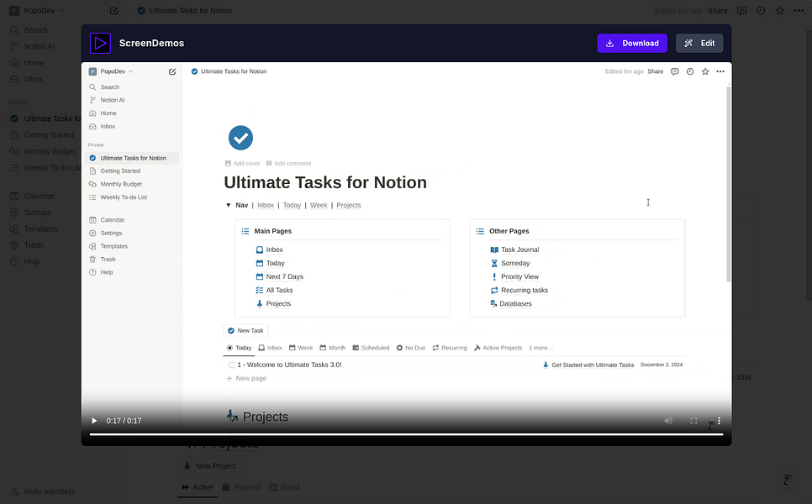Expand the hidden views via 1 more
Viewport: 812px width, 504px height.
tap(541, 347)
